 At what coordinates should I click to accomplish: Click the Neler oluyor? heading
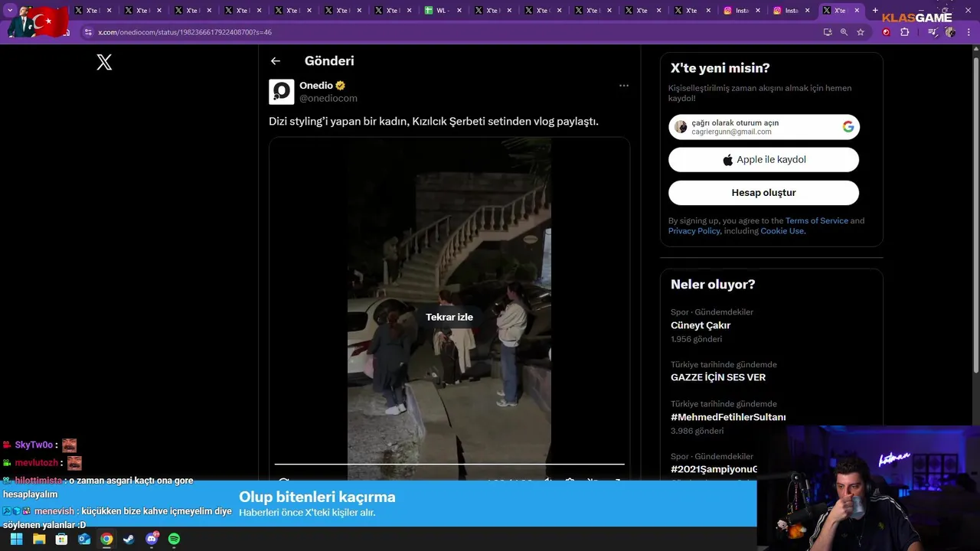click(x=713, y=285)
